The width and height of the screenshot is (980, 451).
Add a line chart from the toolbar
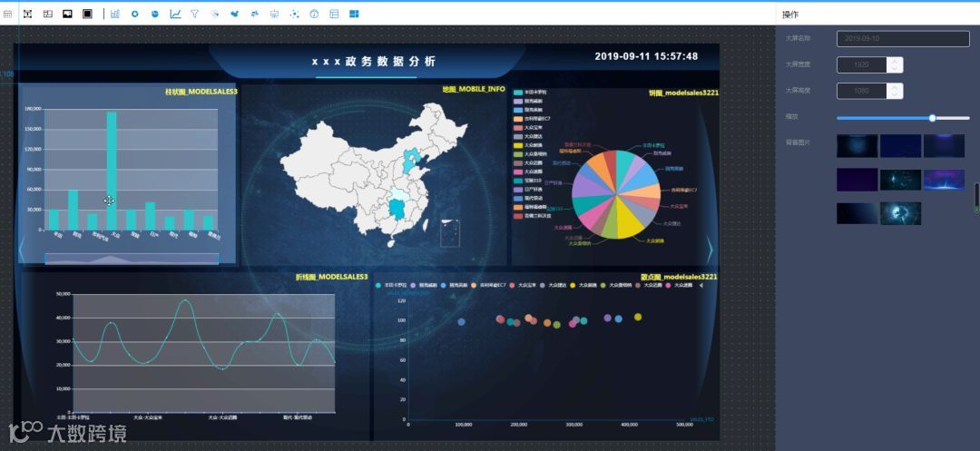coord(175,14)
